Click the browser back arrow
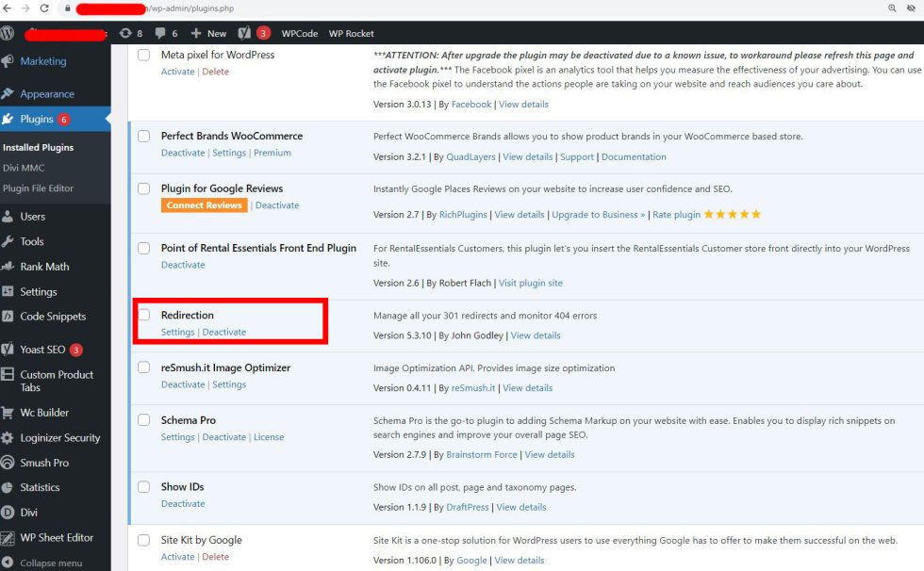Screen dimensions: 924x571 point(8,8)
